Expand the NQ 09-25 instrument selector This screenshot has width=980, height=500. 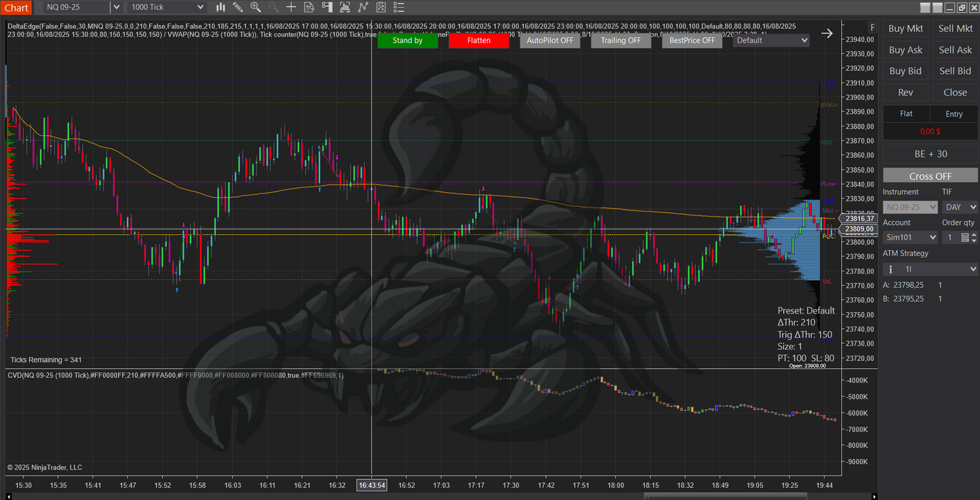(x=116, y=7)
